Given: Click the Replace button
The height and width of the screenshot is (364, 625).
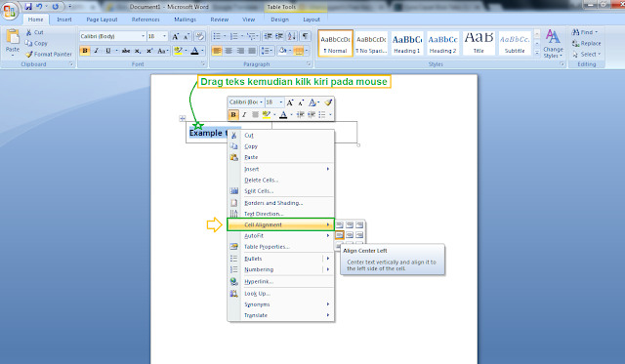Looking at the screenshot, I should 586,43.
